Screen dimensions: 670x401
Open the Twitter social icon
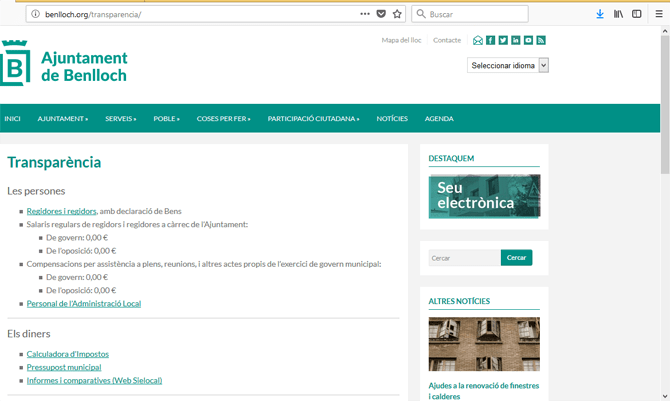(x=503, y=40)
